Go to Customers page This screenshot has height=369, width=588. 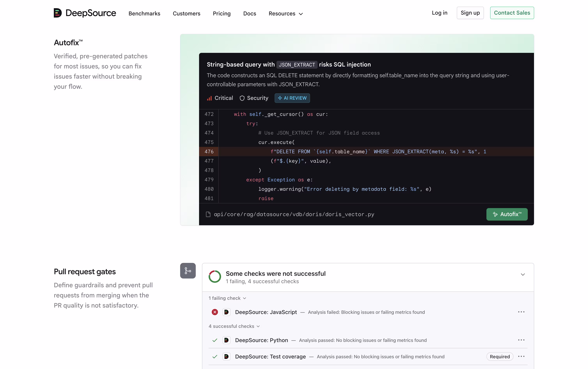(x=186, y=13)
